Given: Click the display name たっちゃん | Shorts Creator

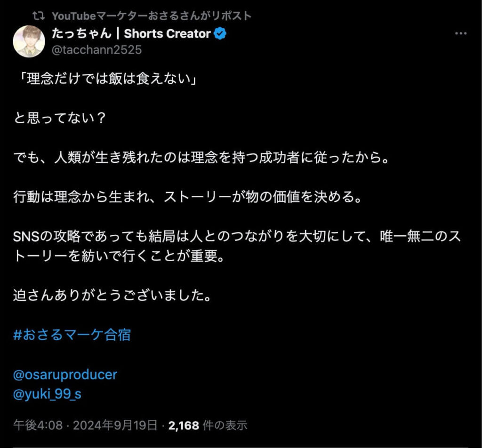Looking at the screenshot, I should (x=131, y=33).
